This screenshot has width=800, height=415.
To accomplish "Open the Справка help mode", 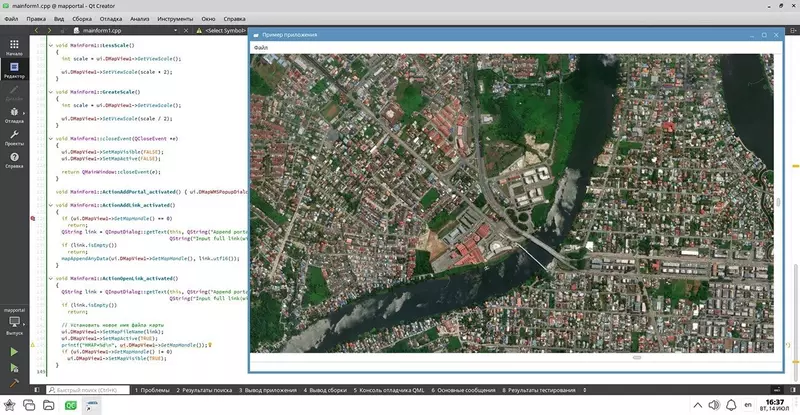I will pyautogui.click(x=14, y=160).
